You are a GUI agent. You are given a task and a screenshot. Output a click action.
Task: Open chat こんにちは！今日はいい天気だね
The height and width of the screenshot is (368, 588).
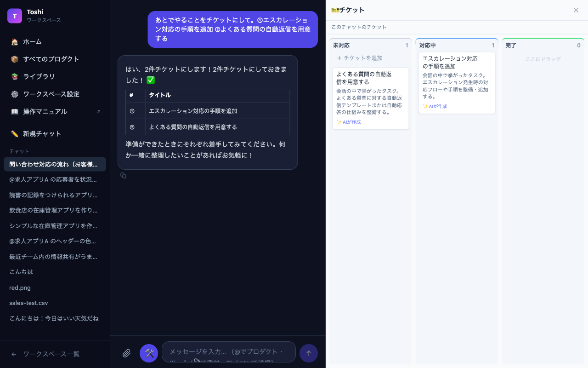pos(55,318)
